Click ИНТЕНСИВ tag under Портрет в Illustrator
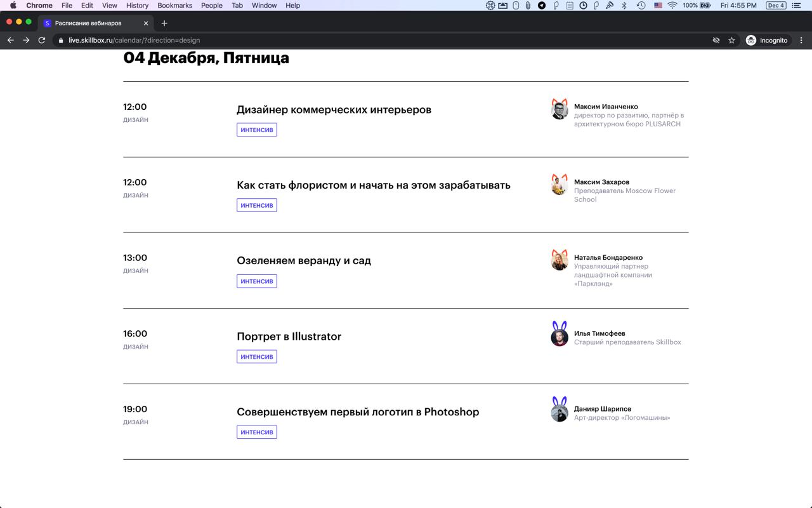 coord(257,356)
